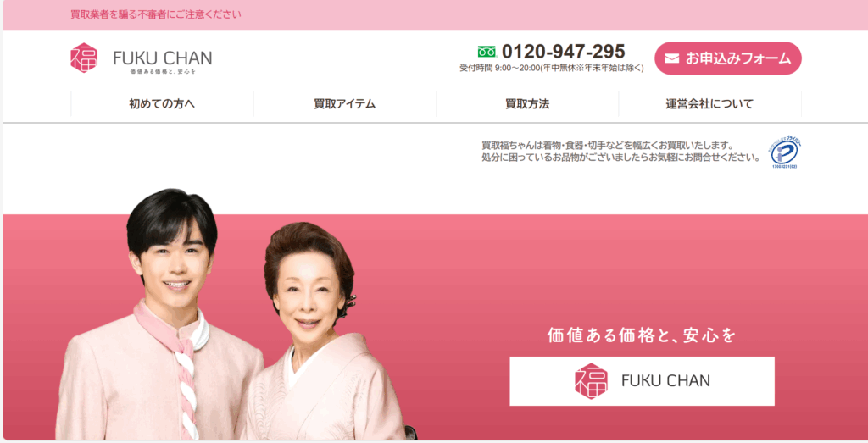Click the green free-dial phone icon
The image size is (868, 443).
tap(487, 52)
